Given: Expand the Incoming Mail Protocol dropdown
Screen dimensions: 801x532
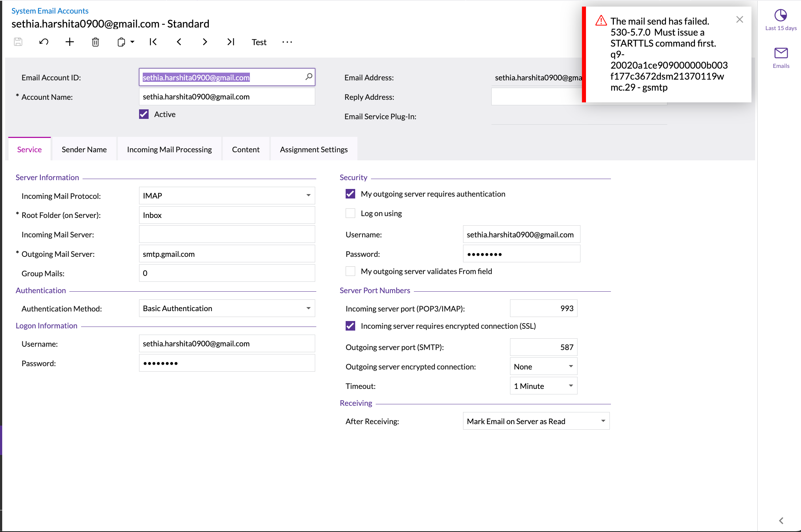Looking at the screenshot, I should 308,195.
